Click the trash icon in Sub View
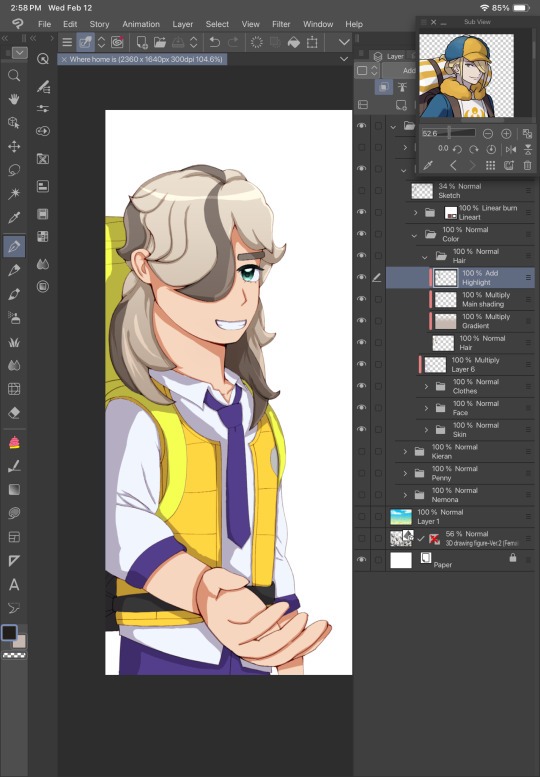540x777 pixels. [x=528, y=166]
